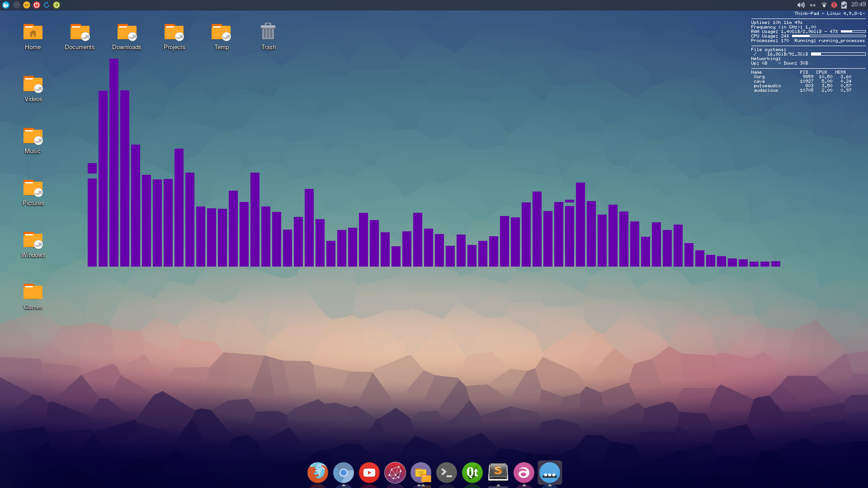The height and width of the screenshot is (488, 868).
Task: Launch Chromium from the dock
Action: [x=344, y=473]
